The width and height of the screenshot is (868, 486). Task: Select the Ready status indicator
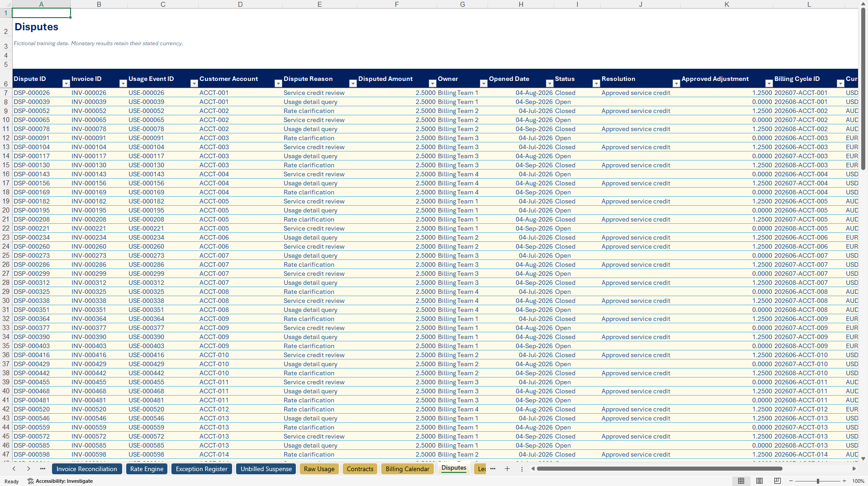[11, 481]
